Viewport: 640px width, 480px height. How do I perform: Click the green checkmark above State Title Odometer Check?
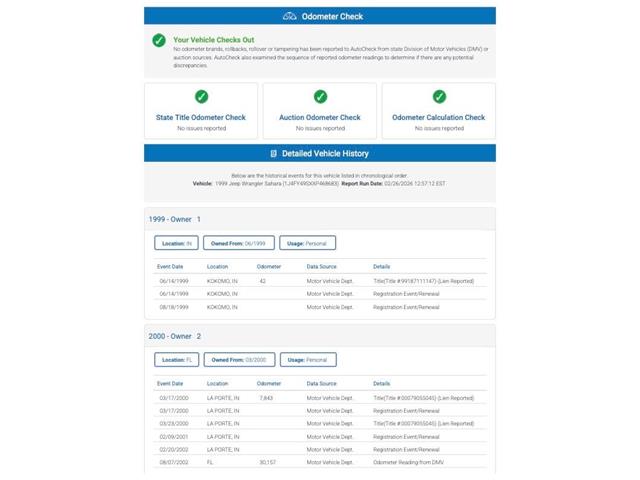[x=201, y=97]
